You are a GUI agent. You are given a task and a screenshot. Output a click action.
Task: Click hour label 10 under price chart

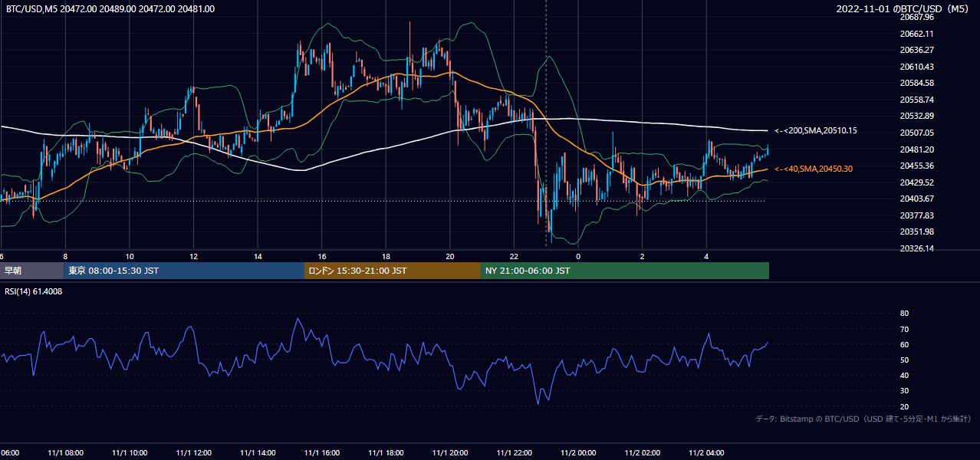click(x=130, y=257)
